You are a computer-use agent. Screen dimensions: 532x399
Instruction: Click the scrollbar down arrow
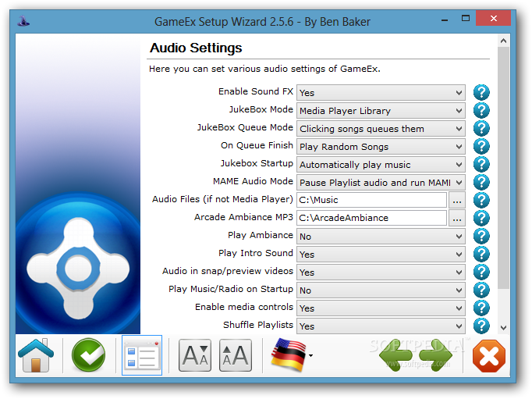[x=503, y=328]
